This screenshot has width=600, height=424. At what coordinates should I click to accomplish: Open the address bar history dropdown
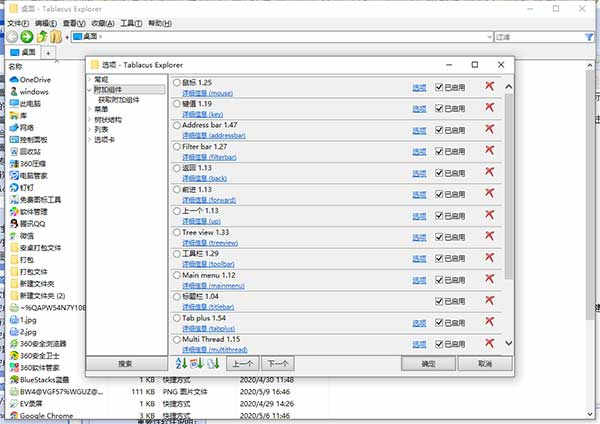click(x=489, y=37)
